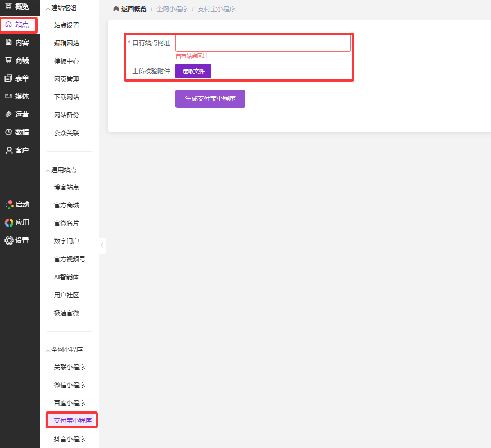Viewport: 491px width, 448px height.
Task: Open the 媒体 media icon
Action: tap(8, 96)
